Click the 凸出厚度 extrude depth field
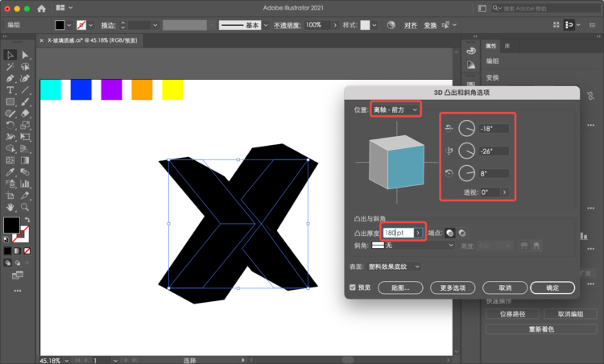This screenshot has height=364, width=604. tap(399, 233)
